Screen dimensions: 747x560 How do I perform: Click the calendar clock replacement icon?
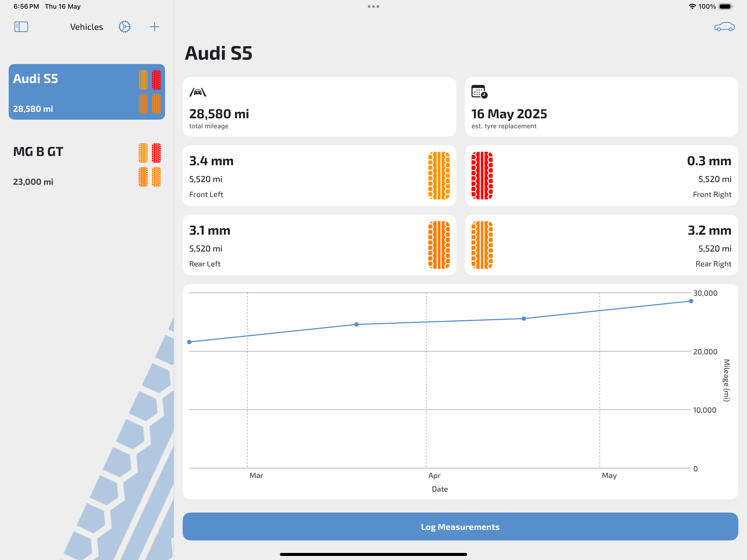[x=480, y=91]
